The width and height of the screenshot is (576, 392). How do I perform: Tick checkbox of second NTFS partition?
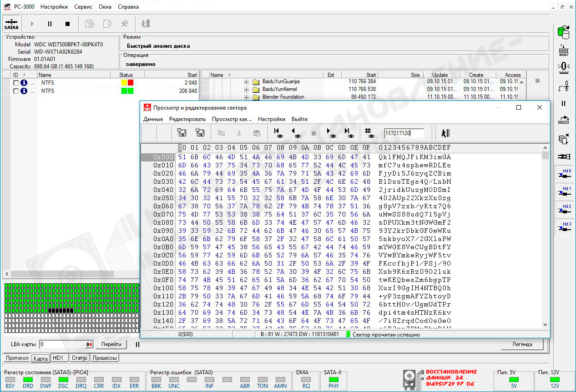16,91
